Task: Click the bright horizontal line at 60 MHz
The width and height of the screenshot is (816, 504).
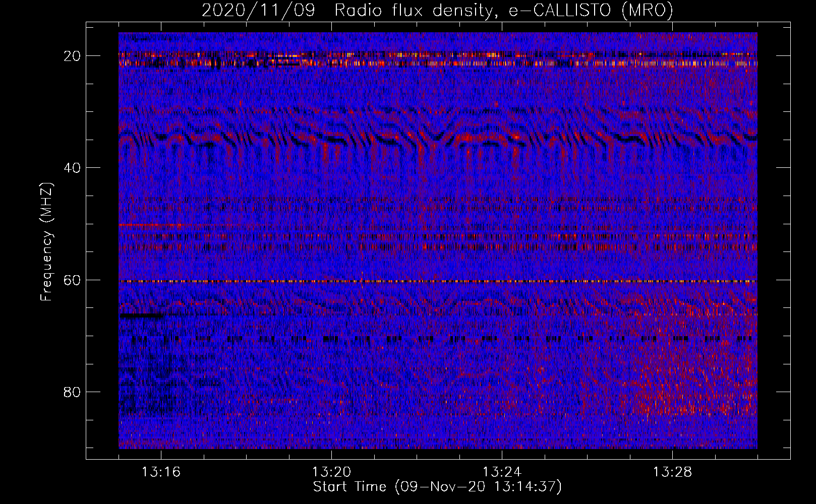Action: coord(438,281)
